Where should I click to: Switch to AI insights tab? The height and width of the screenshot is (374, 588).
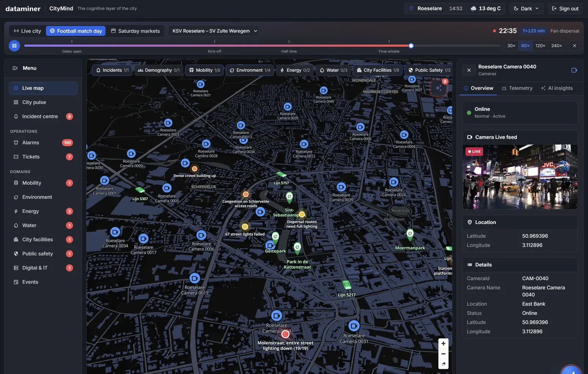557,88
